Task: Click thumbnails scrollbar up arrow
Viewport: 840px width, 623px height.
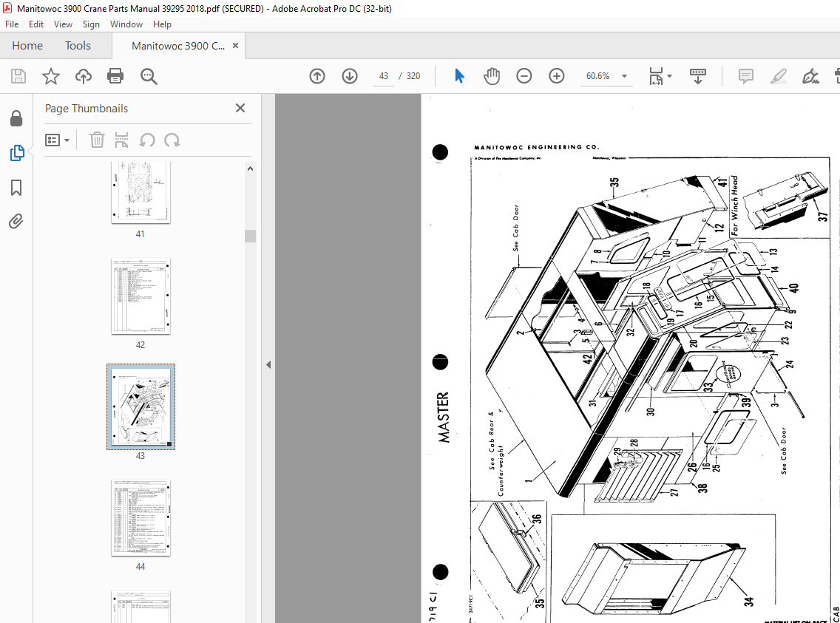Action: [250, 168]
